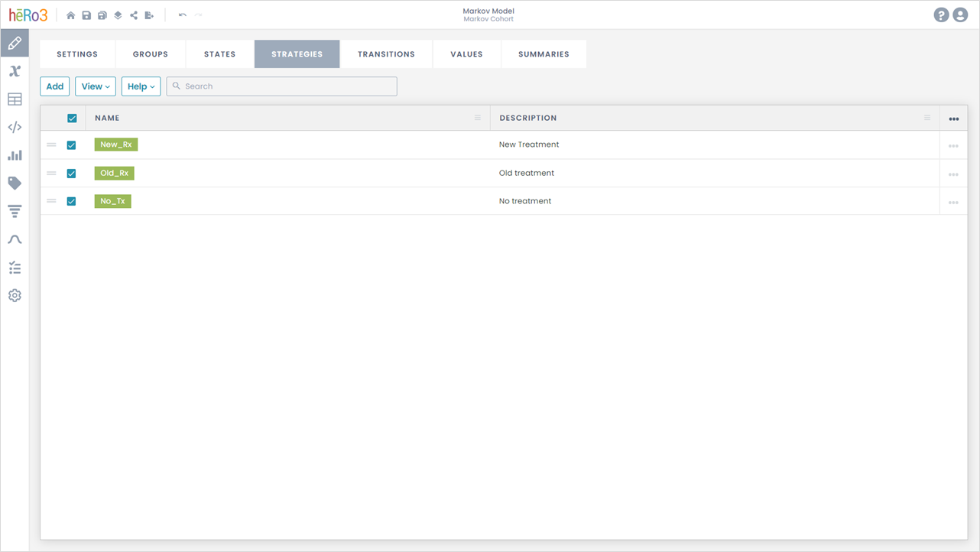Sort by the Name column header
This screenshot has height=552, width=980.
click(107, 118)
